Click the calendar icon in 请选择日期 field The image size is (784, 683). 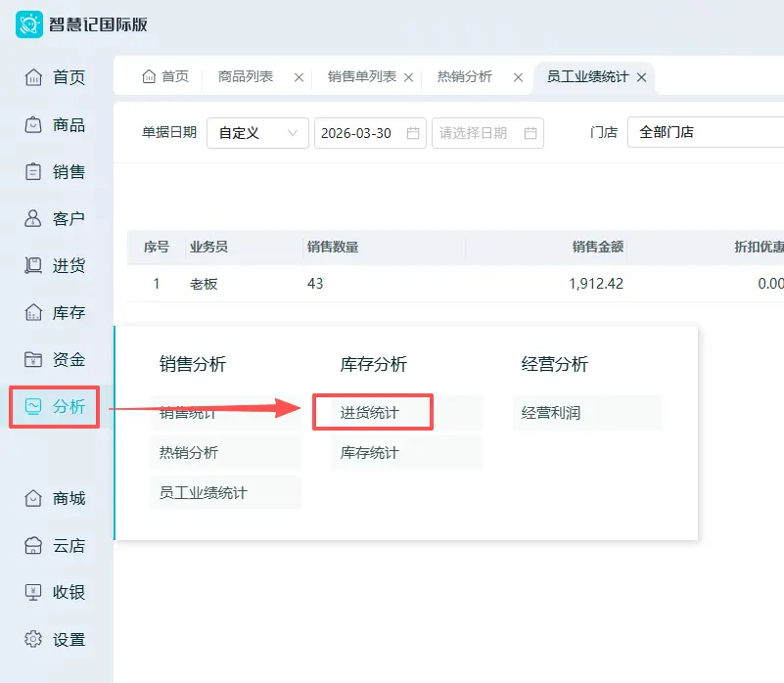point(530,133)
